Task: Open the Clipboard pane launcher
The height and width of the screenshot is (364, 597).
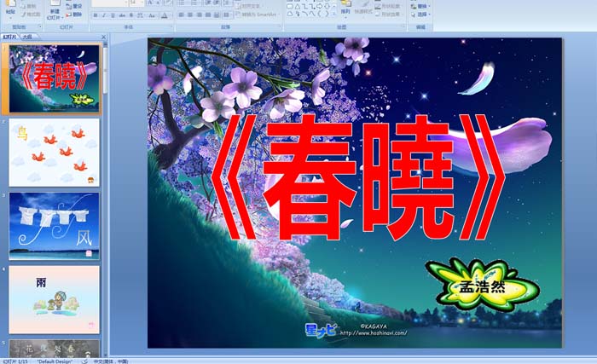Action: pyautogui.click(x=40, y=26)
